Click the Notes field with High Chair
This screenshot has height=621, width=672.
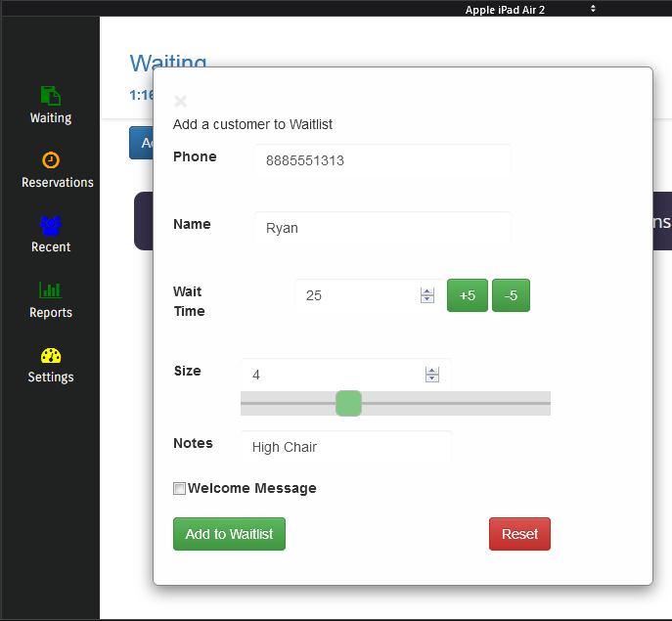(345, 447)
